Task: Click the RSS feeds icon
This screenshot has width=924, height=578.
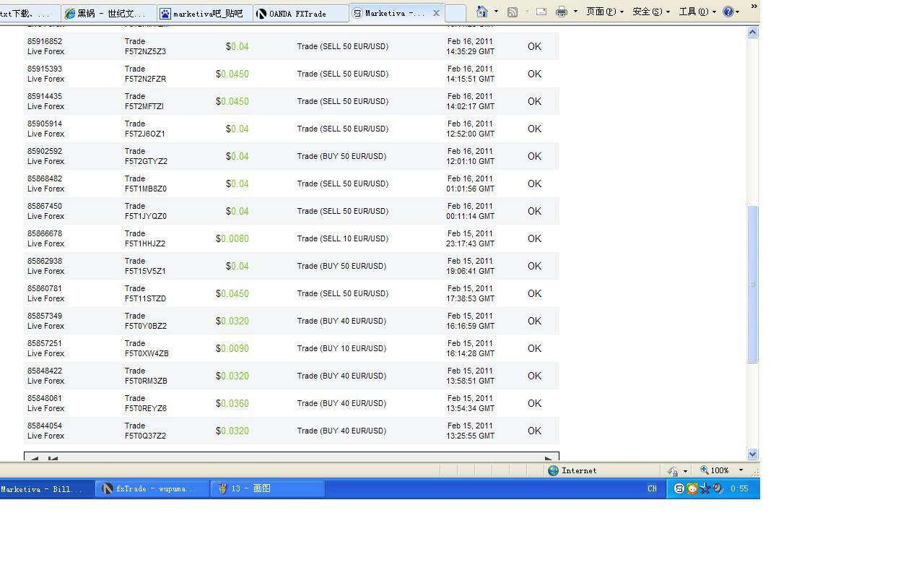Action: coord(513,12)
